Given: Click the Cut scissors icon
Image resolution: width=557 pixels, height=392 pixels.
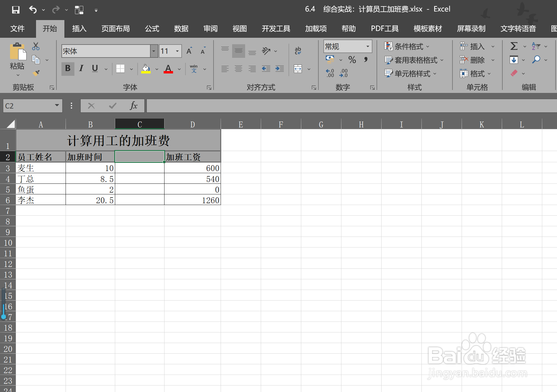Looking at the screenshot, I should coord(36,46).
